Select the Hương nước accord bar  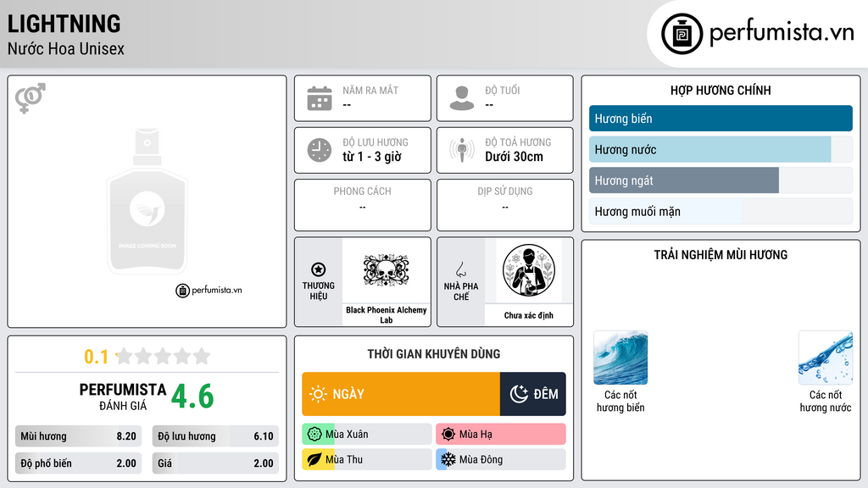721,149
